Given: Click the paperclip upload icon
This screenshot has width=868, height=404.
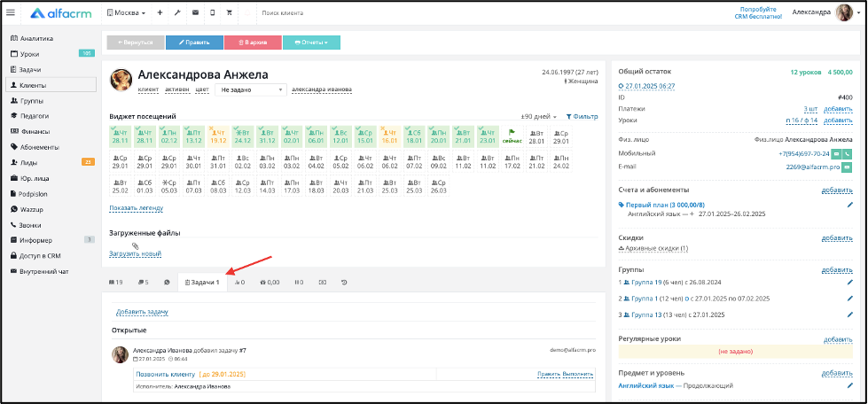Looking at the screenshot, I should coord(135,246).
